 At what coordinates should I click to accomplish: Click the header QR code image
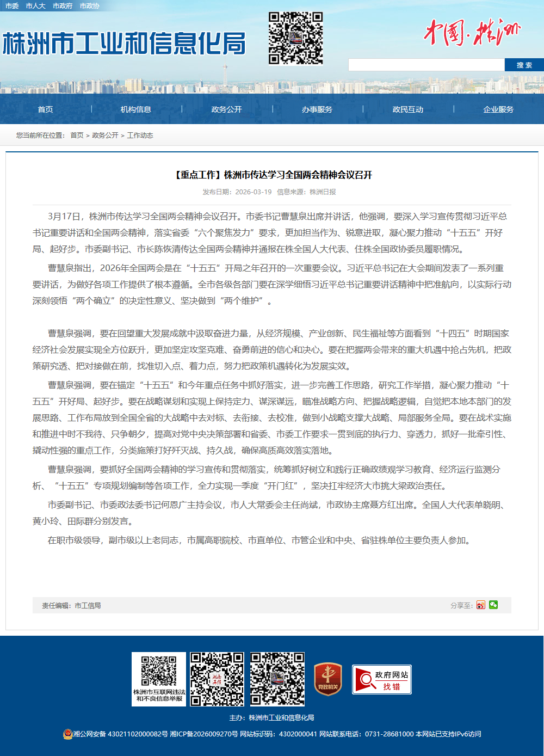click(x=295, y=38)
